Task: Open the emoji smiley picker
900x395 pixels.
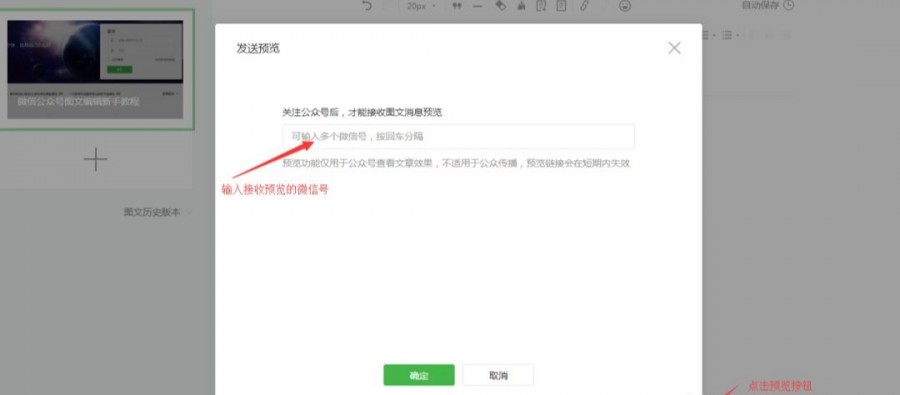Action: click(625, 6)
